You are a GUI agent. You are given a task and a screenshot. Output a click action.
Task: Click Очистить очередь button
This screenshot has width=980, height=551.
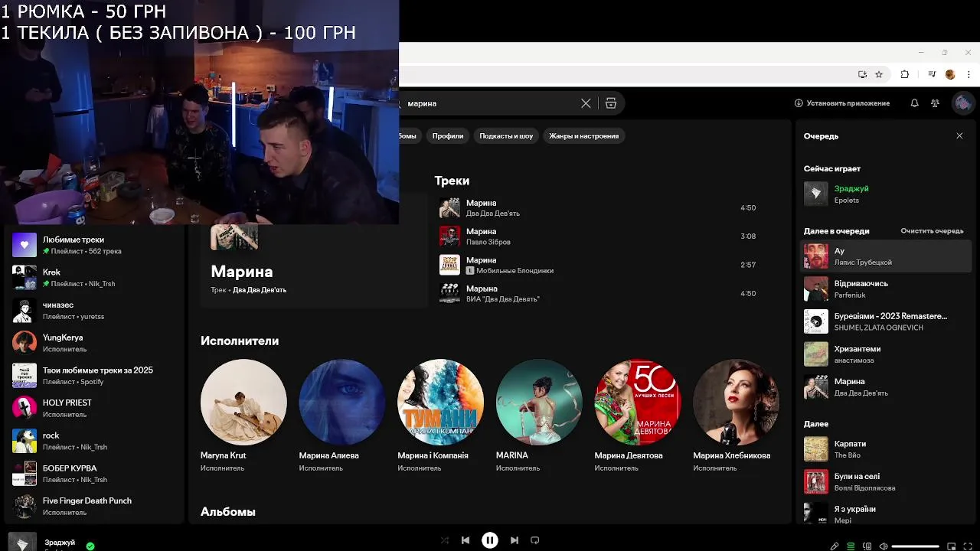(932, 231)
